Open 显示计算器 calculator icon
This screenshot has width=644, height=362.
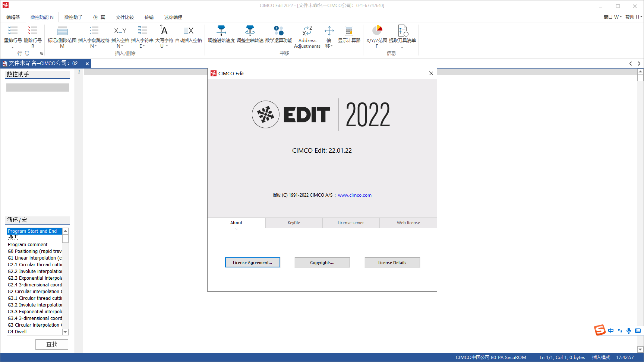(349, 31)
